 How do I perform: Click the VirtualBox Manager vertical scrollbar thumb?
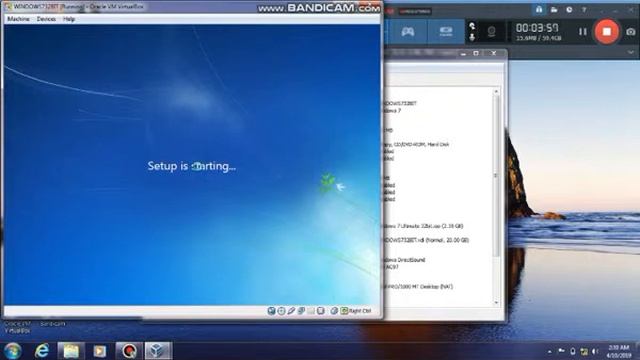[496, 176]
